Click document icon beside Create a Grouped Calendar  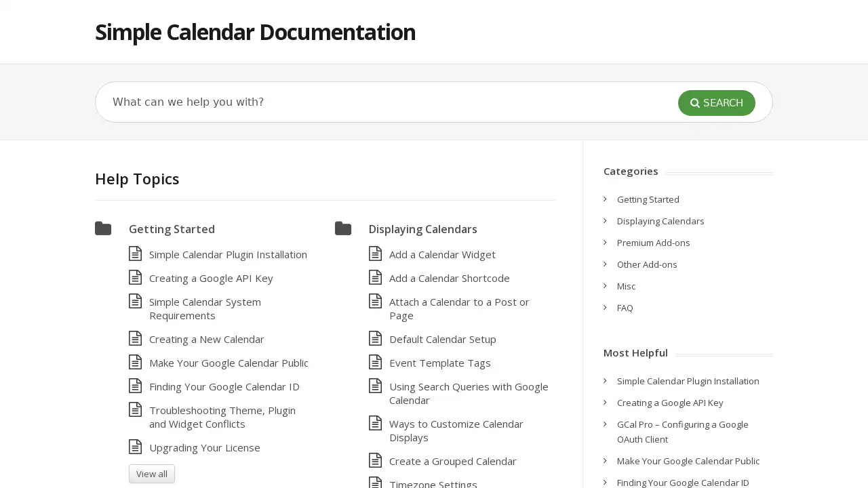click(x=376, y=460)
